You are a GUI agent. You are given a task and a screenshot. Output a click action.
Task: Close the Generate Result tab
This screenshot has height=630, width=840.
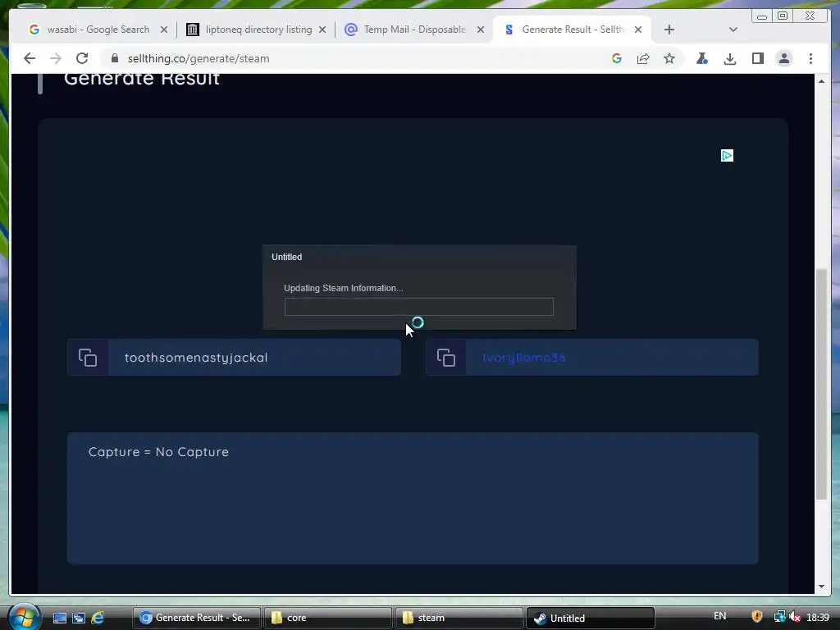point(638,30)
